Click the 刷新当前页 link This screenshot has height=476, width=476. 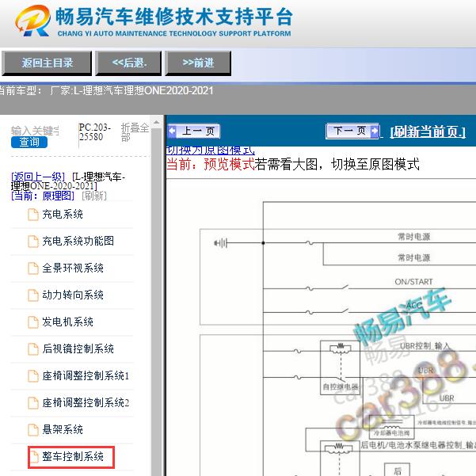tap(428, 131)
